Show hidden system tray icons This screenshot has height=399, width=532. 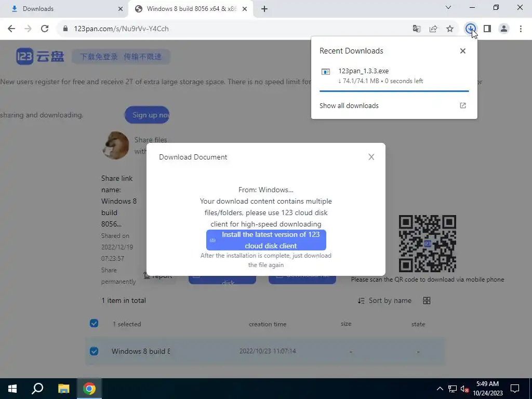(x=440, y=389)
